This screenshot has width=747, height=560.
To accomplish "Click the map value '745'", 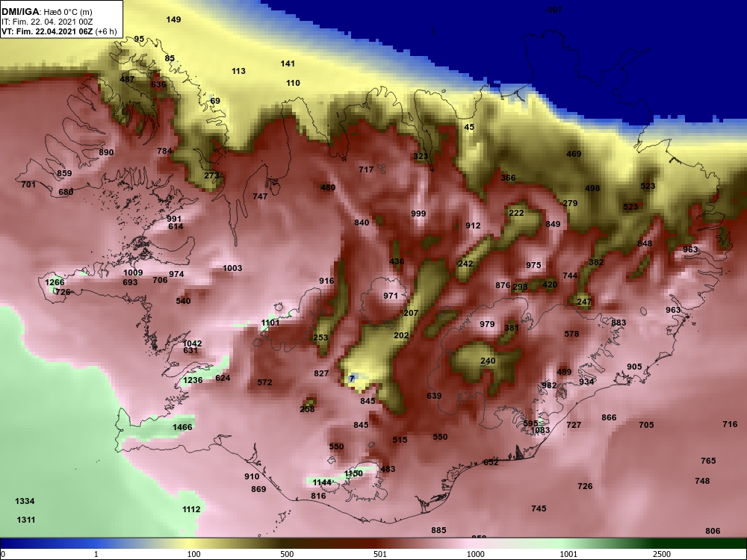I will (x=539, y=509).
